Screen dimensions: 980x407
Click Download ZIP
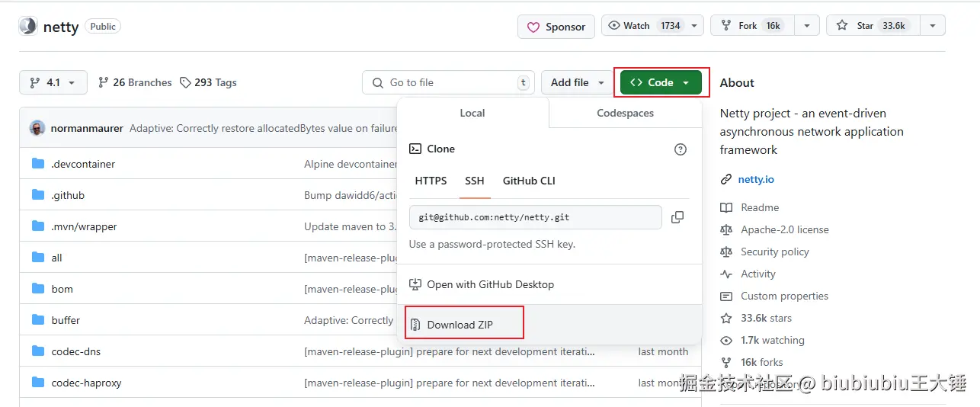(460, 325)
